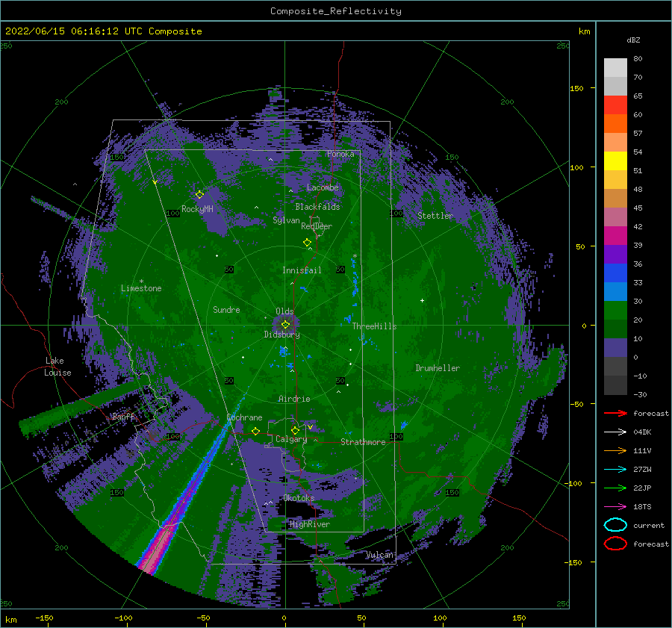Click the green 22JP arrow symbol
Image resolution: width=672 pixels, height=628 pixels.
tap(615, 488)
